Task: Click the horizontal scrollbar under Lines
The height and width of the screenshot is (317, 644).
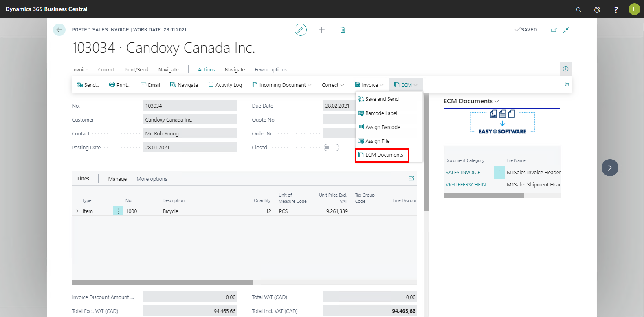Action: coord(162,282)
